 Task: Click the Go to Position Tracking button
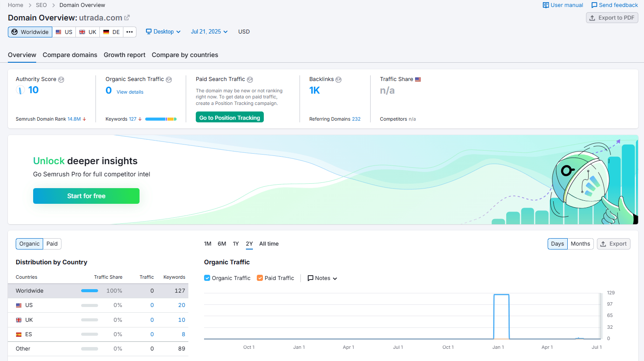pyautogui.click(x=230, y=118)
